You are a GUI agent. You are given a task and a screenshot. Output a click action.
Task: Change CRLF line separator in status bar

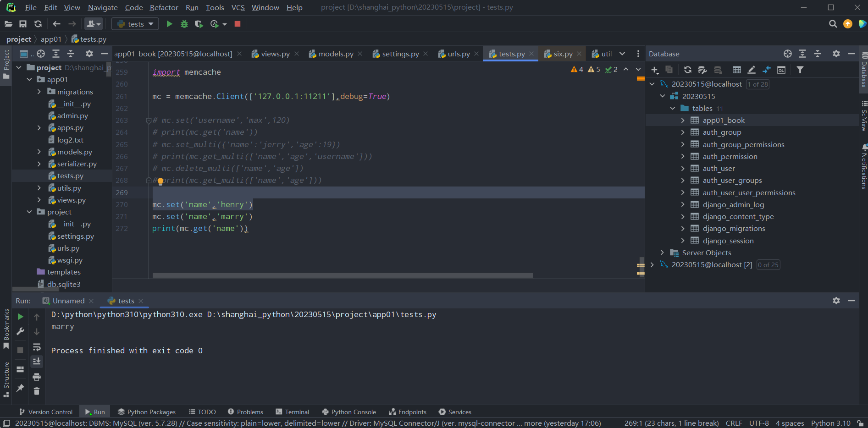[x=734, y=423]
